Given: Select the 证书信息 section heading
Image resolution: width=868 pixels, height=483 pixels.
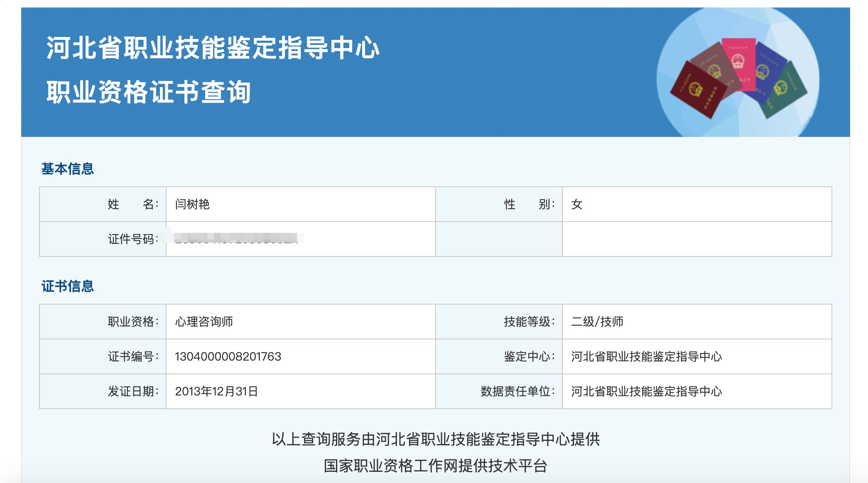Looking at the screenshot, I should coord(68,286).
